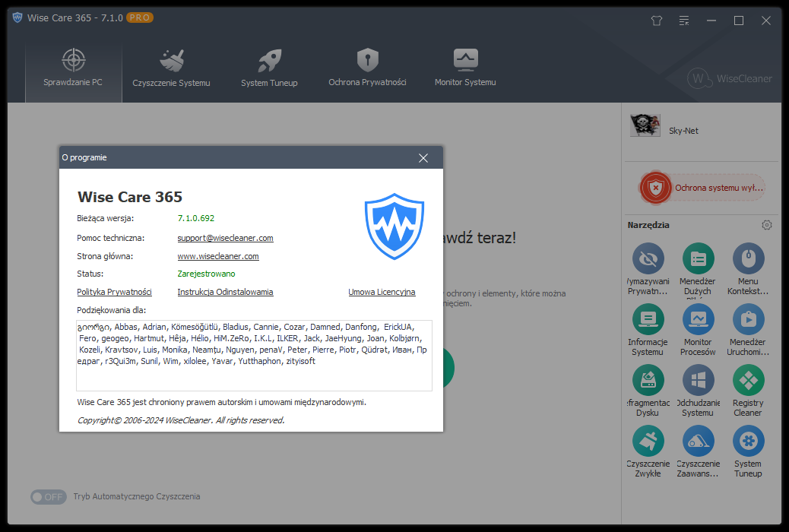The height and width of the screenshot is (532, 789).
Task: Click the Narzędzia heading
Action: (648, 225)
